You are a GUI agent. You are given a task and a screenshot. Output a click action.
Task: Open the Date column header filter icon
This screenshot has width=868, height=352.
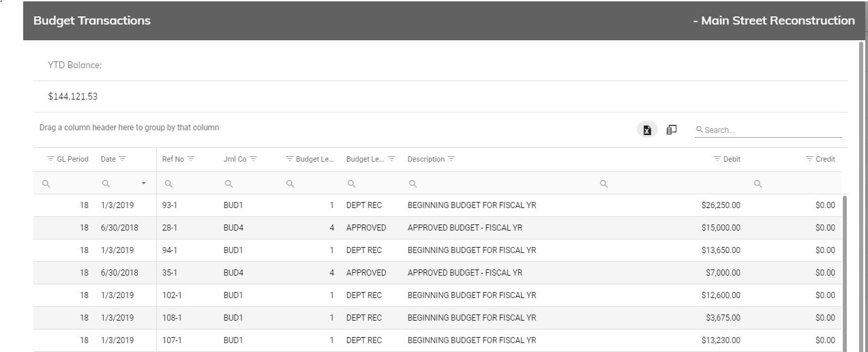(123, 159)
